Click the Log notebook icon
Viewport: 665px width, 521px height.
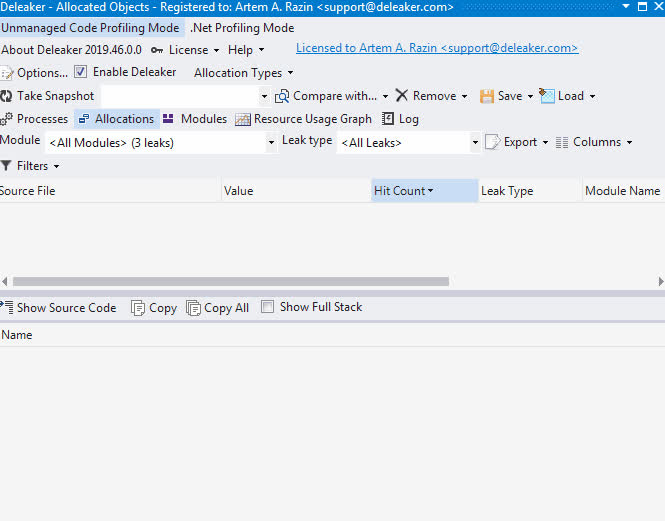pyautogui.click(x=388, y=119)
